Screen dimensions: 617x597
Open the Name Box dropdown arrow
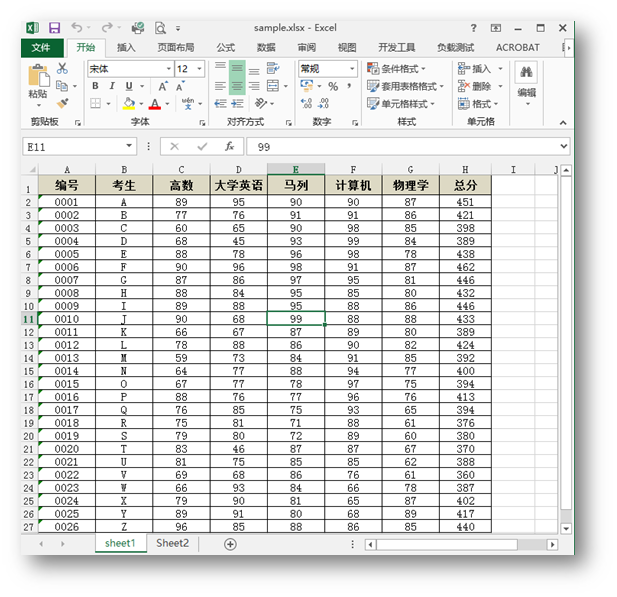(129, 146)
